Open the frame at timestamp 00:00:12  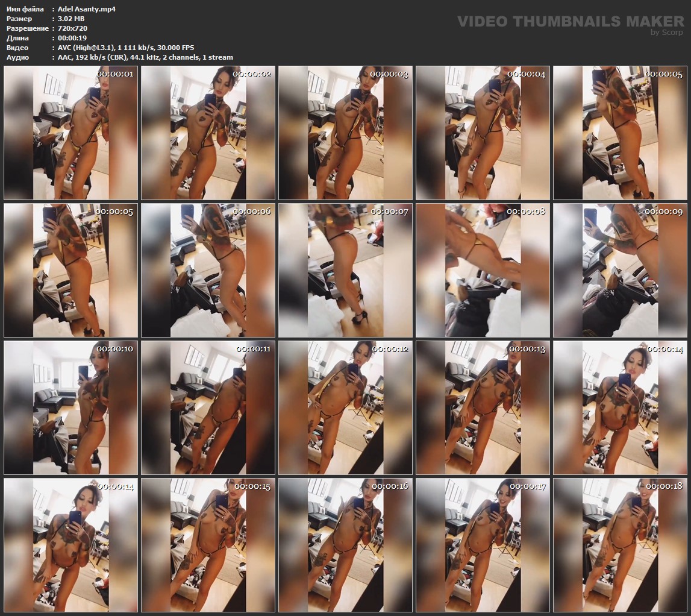(346, 408)
